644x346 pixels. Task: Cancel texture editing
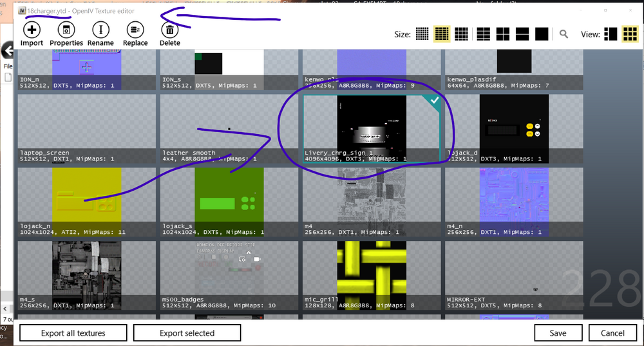(x=612, y=333)
